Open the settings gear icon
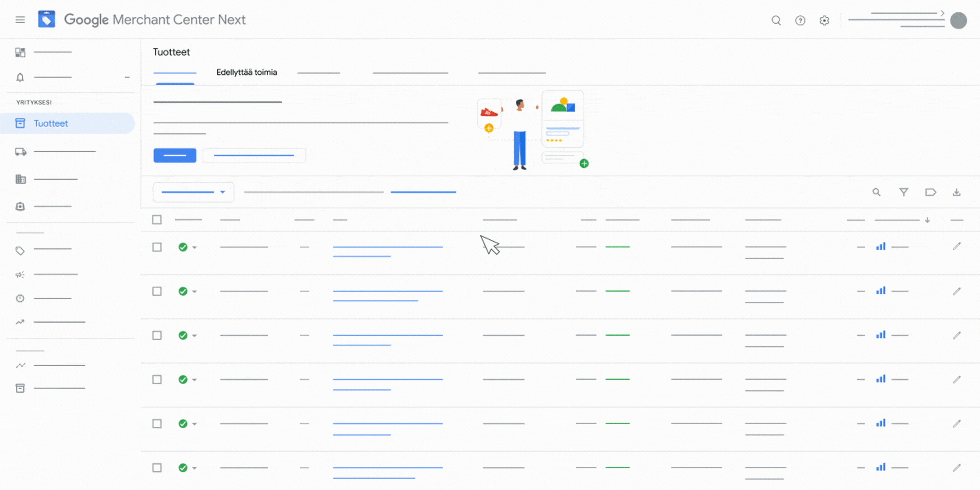980x490 pixels. pyautogui.click(x=824, y=20)
